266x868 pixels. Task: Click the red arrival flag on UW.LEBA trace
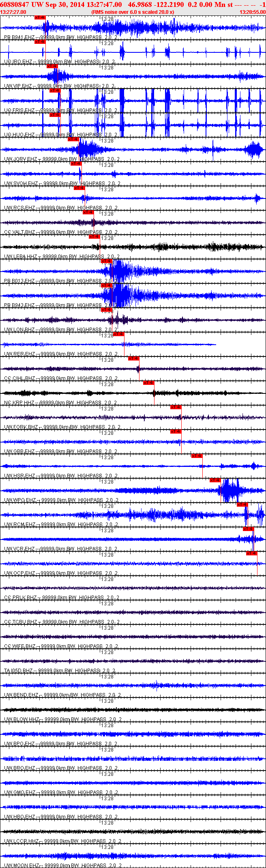[94, 237]
